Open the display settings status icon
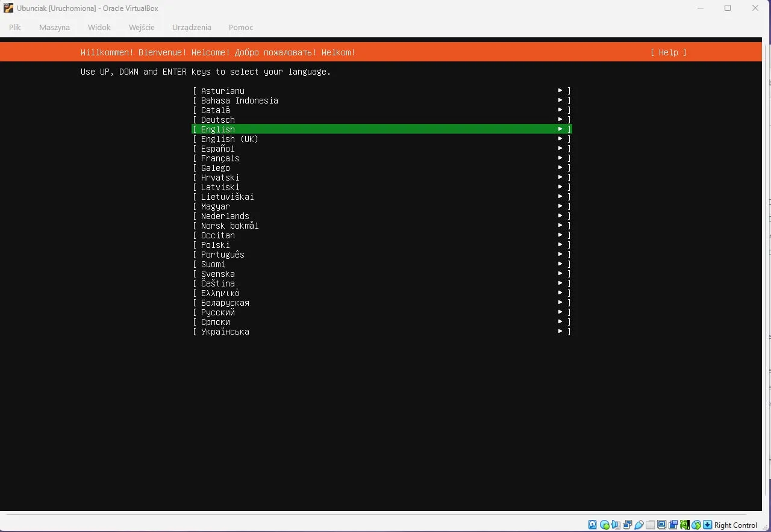The image size is (771, 532). coord(662,525)
